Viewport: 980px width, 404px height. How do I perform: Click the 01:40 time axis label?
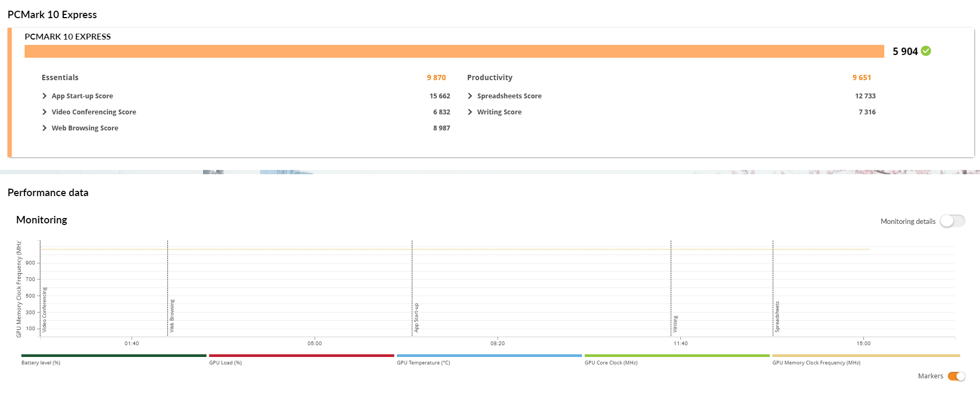132,344
